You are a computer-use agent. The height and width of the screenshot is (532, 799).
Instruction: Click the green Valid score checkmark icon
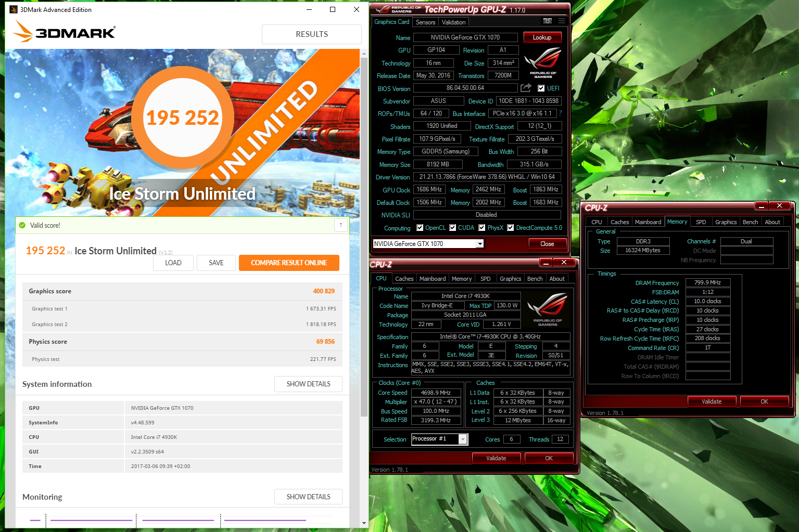22,225
